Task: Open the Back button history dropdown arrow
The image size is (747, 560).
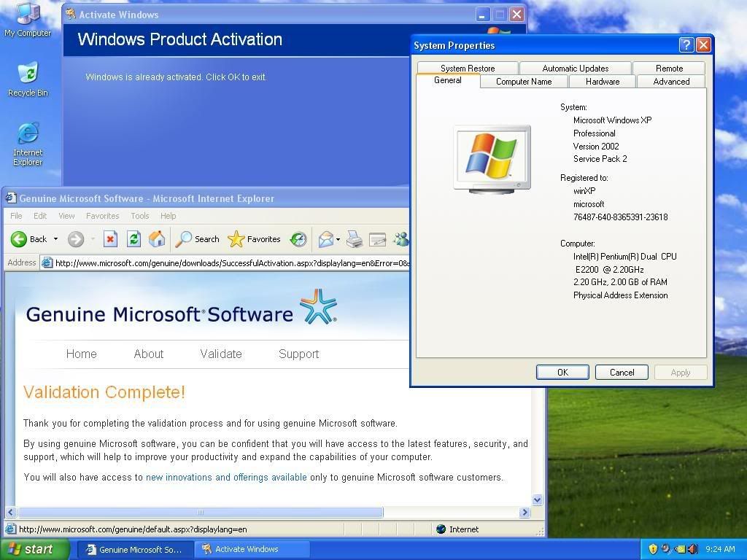Action: [x=55, y=239]
